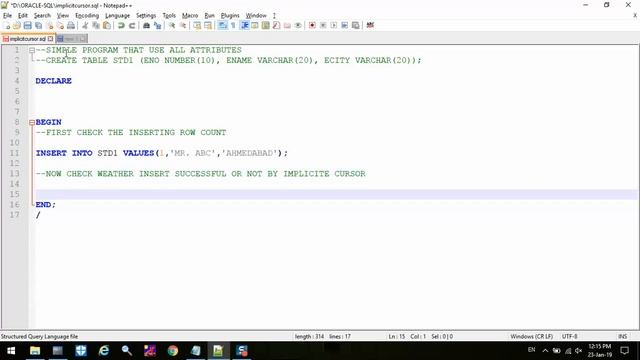Open the Action Center notification icon
The height and width of the screenshot is (360, 640).
coord(624,350)
